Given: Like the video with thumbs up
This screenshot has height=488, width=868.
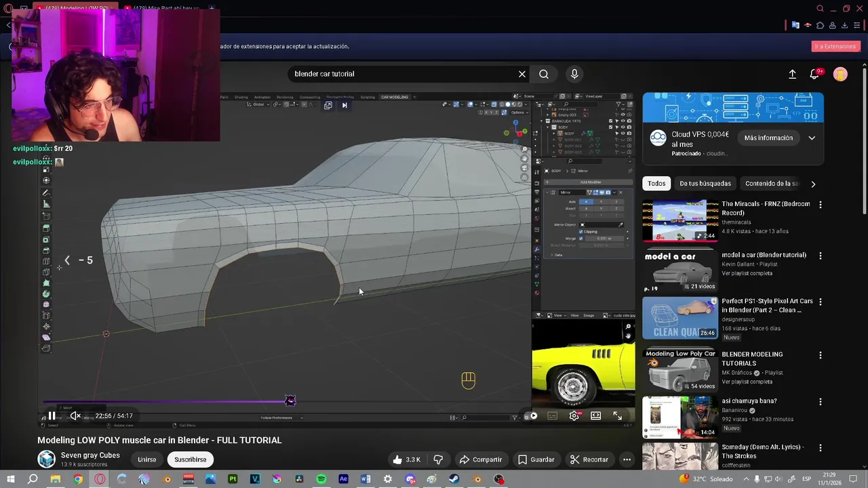Looking at the screenshot, I should pos(406,460).
